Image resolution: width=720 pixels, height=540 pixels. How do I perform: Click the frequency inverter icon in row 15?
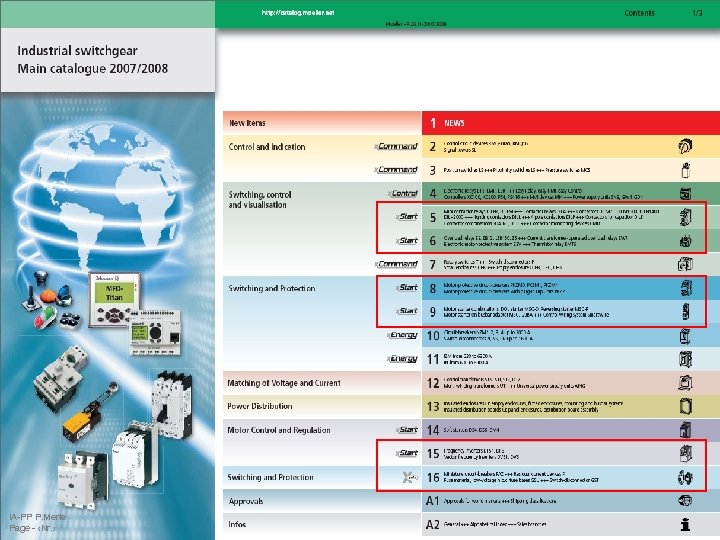point(686,453)
